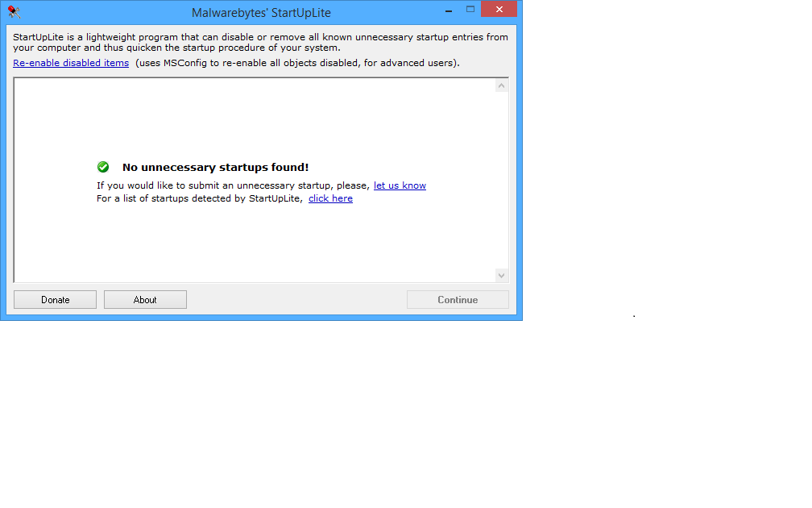Maximize the StartUpLite window
The height and width of the screenshot is (508, 812).
pos(470,10)
